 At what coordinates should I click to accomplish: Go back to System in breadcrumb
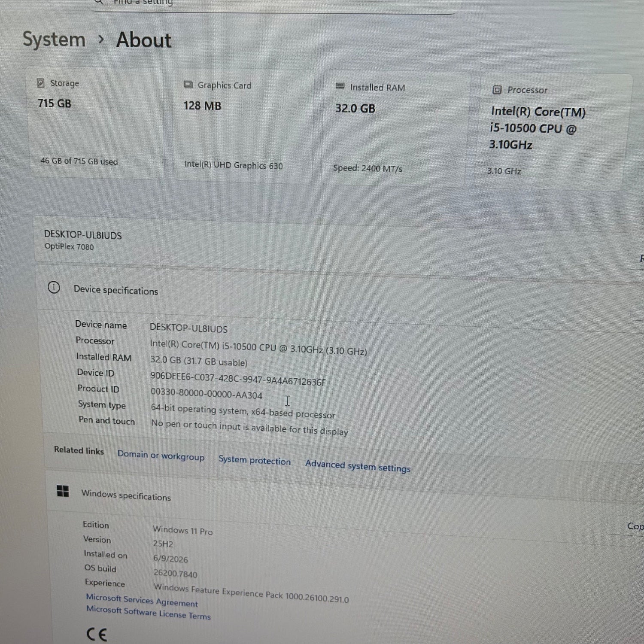[54, 39]
